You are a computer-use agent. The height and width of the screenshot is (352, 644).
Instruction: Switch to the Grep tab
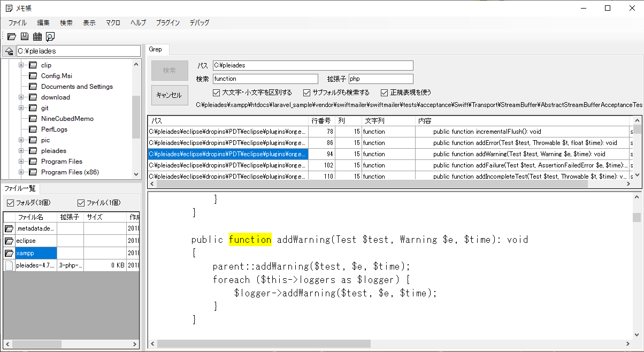(155, 49)
